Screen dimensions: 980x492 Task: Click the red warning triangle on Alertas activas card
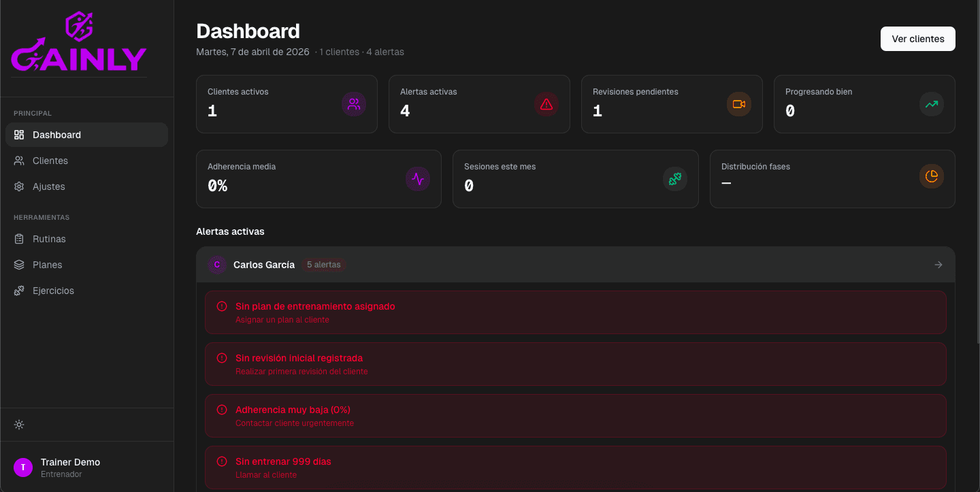(546, 104)
